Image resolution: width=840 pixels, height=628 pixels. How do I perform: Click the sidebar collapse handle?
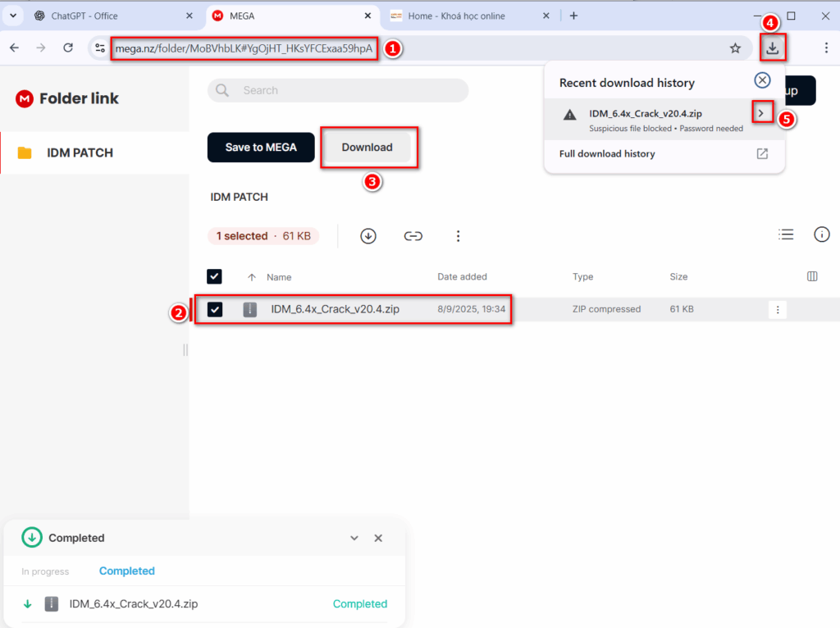(185, 350)
